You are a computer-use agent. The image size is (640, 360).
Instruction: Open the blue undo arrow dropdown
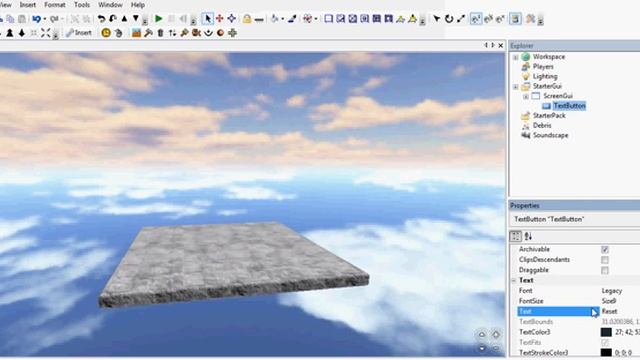[44, 19]
